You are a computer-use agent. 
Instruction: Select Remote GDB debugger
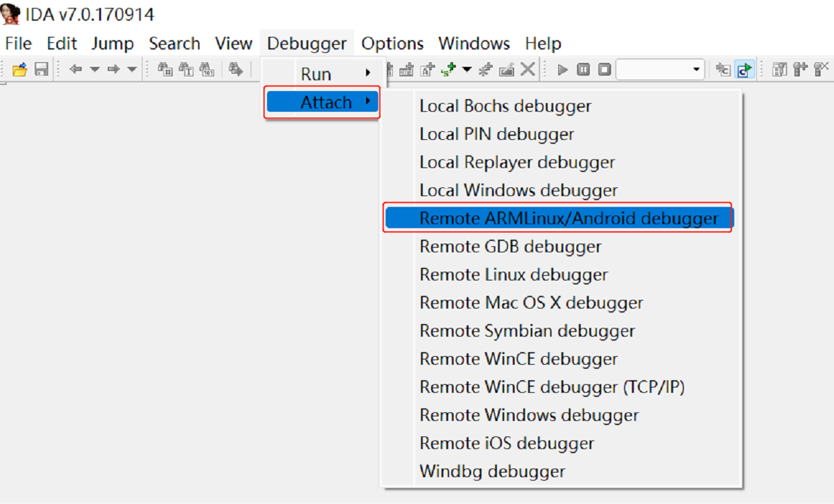pyautogui.click(x=560, y=246)
